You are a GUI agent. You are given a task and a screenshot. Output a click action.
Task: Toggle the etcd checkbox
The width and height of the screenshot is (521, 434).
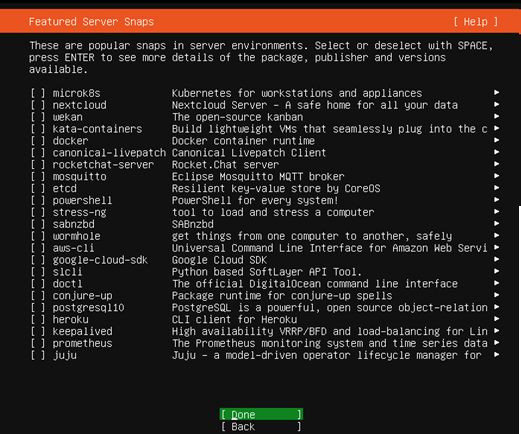pyautogui.click(x=38, y=188)
